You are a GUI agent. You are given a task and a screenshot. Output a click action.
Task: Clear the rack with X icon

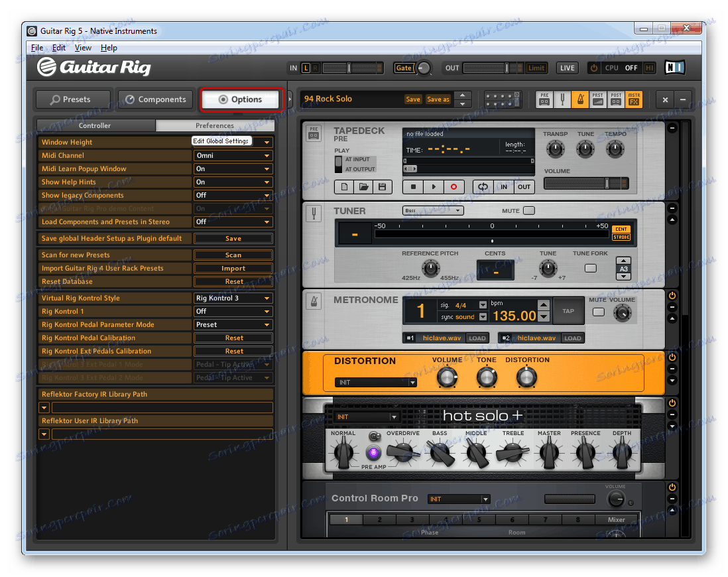coord(665,99)
